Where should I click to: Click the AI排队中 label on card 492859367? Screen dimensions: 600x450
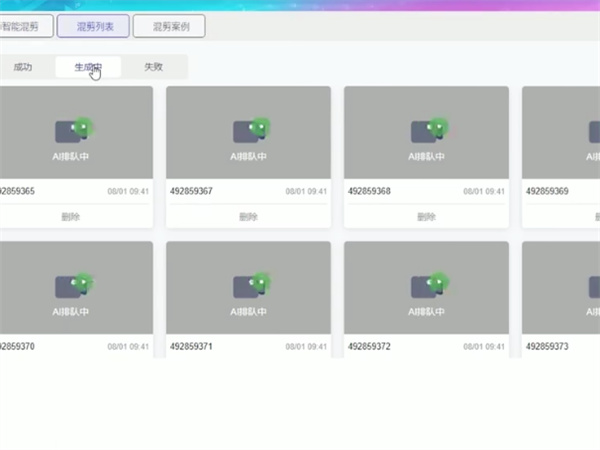point(248,157)
